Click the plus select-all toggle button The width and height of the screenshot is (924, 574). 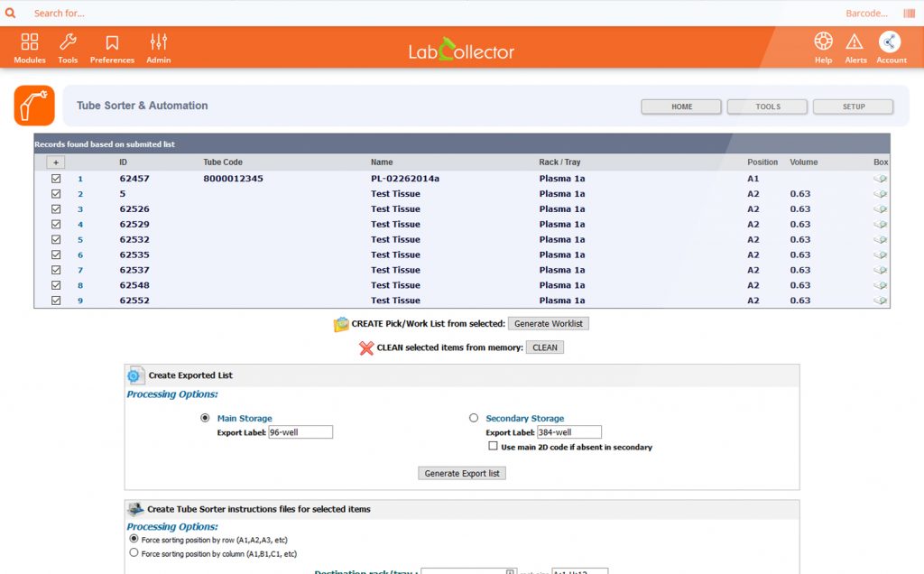click(x=56, y=162)
